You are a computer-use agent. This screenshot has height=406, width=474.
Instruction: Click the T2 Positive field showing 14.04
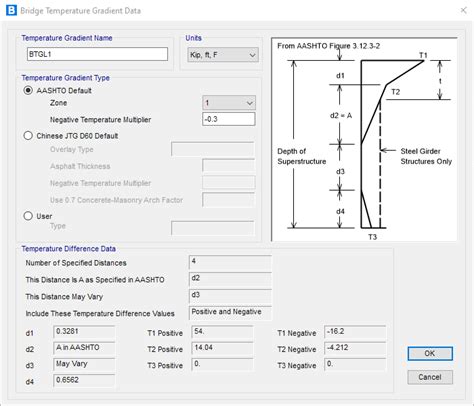click(x=222, y=348)
